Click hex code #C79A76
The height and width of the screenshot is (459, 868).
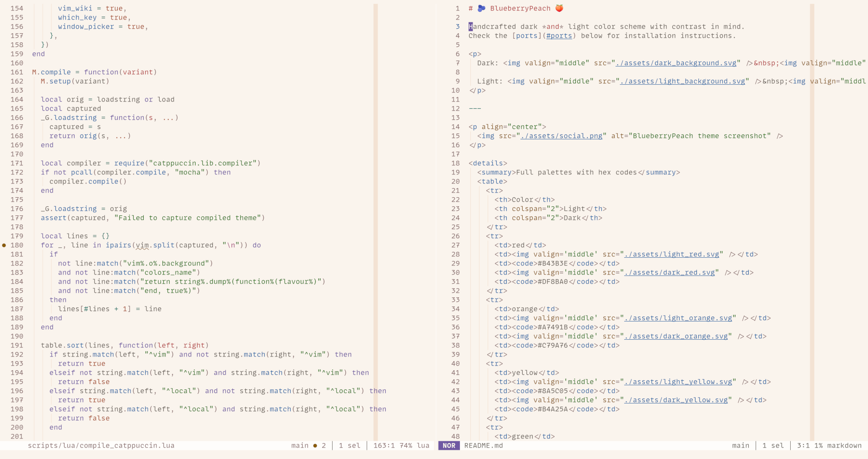click(553, 345)
